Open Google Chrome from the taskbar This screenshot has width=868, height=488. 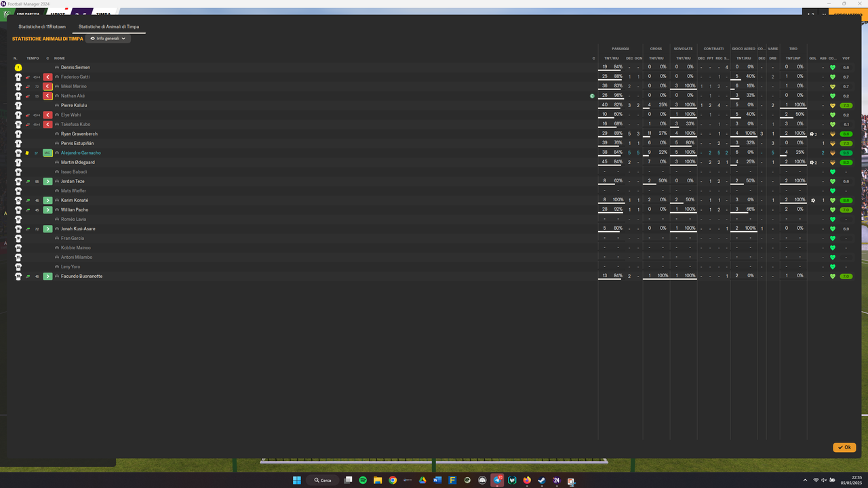[393, 480]
